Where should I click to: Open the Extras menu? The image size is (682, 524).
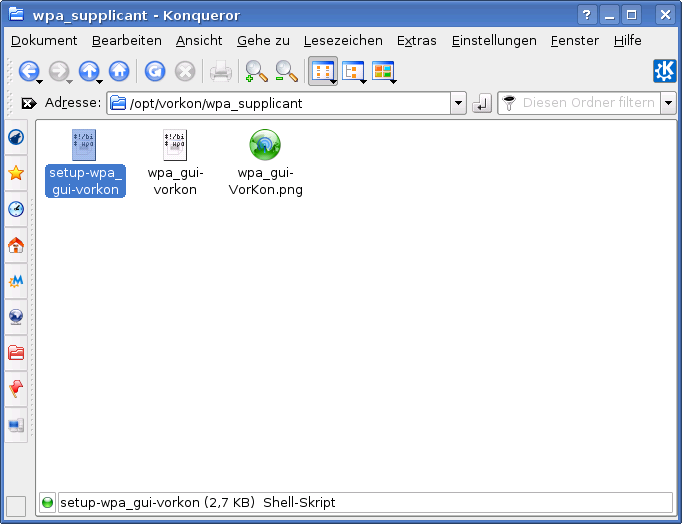417,40
